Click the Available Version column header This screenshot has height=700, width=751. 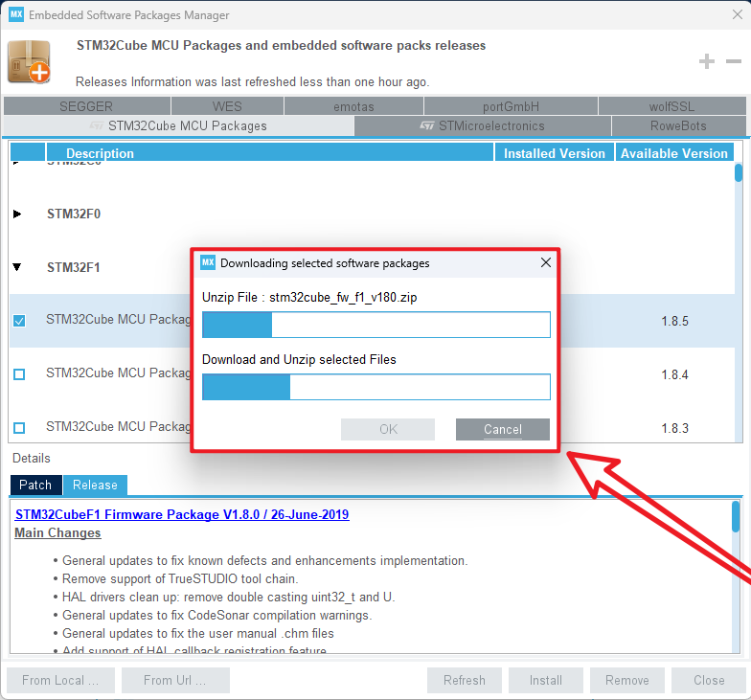click(674, 153)
